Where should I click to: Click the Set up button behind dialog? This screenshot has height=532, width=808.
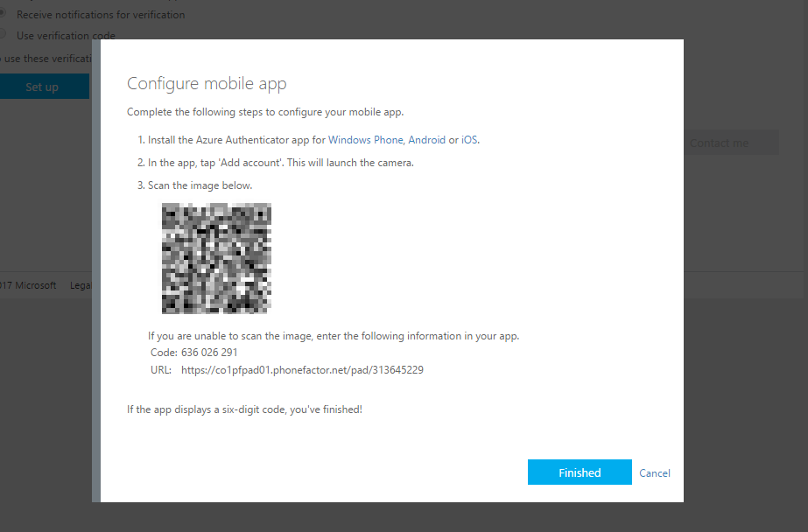(x=45, y=87)
